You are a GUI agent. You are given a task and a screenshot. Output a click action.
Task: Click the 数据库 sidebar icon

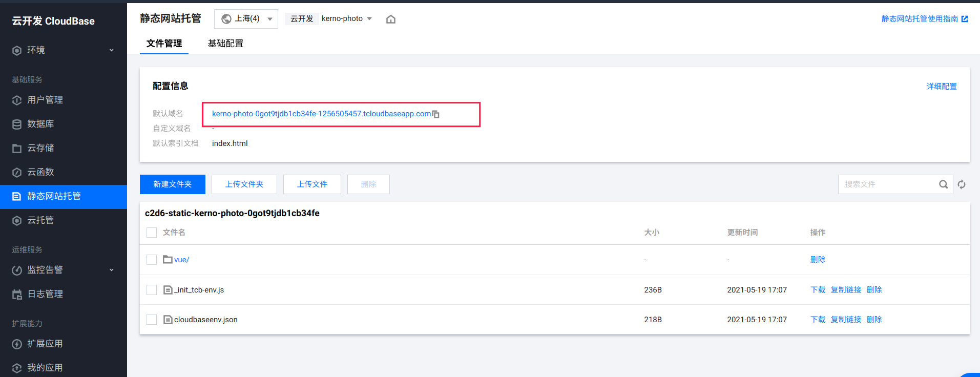coord(17,124)
